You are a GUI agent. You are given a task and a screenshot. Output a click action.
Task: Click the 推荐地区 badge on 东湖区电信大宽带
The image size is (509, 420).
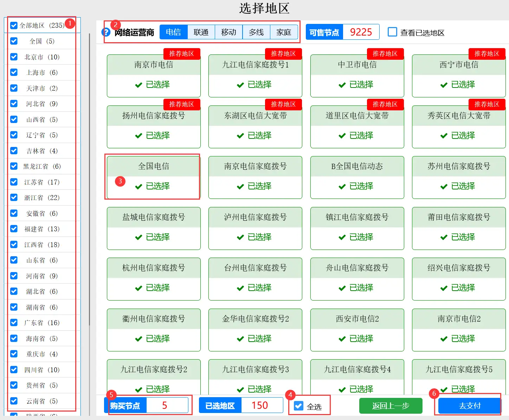pyautogui.click(x=283, y=104)
